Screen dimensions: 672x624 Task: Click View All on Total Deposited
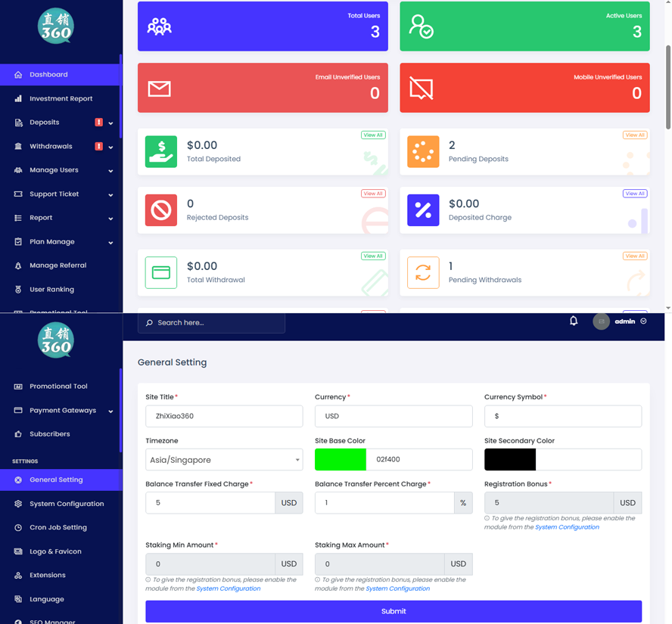click(373, 135)
